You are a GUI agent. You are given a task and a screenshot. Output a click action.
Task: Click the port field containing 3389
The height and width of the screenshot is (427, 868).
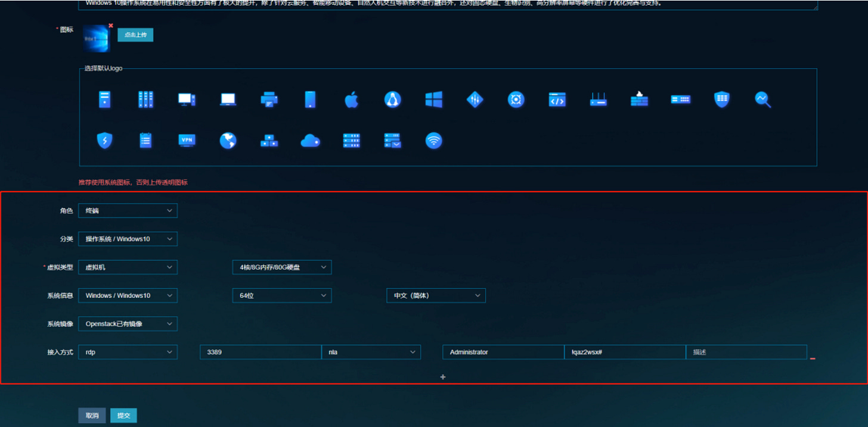click(261, 352)
